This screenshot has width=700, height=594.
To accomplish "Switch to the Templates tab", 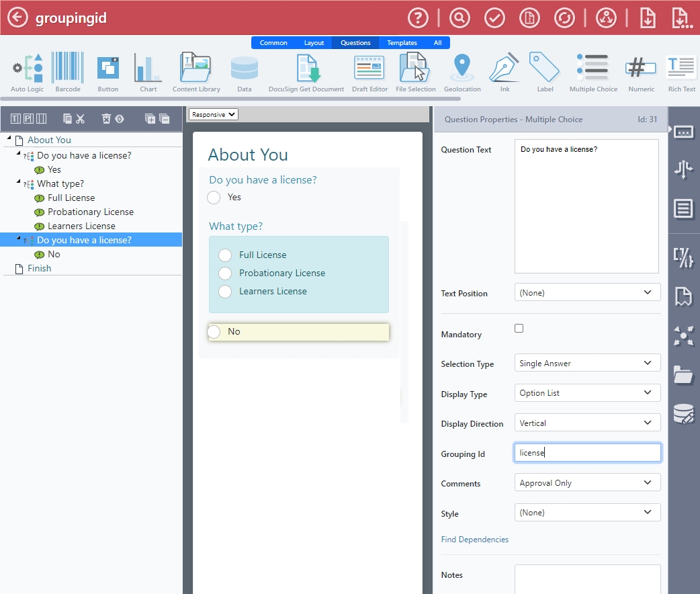I will tap(402, 43).
